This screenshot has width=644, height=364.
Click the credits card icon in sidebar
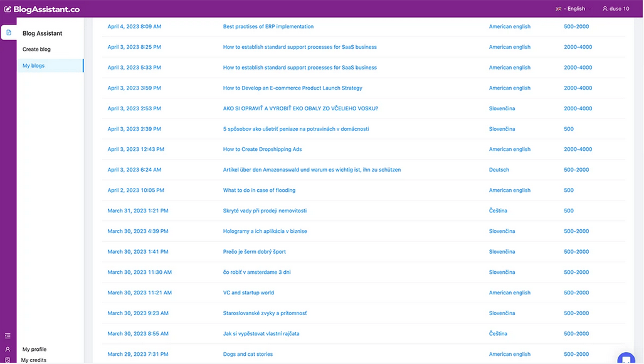[x=7, y=360]
